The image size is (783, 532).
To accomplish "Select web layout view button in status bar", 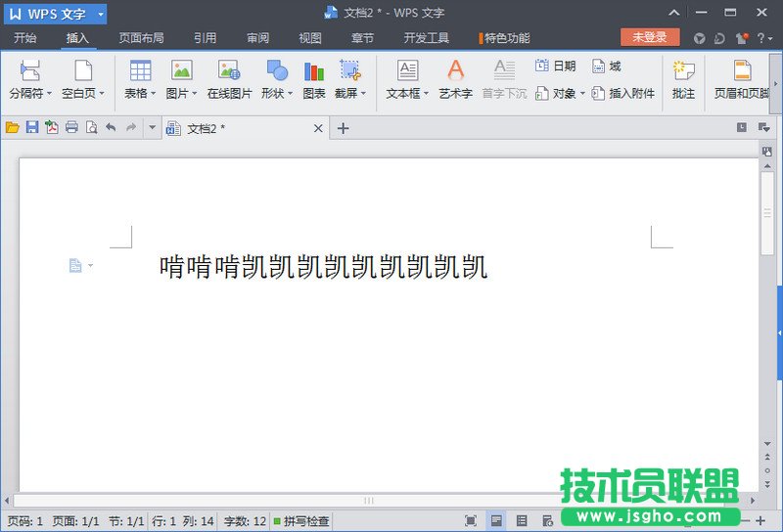I will 547,521.
